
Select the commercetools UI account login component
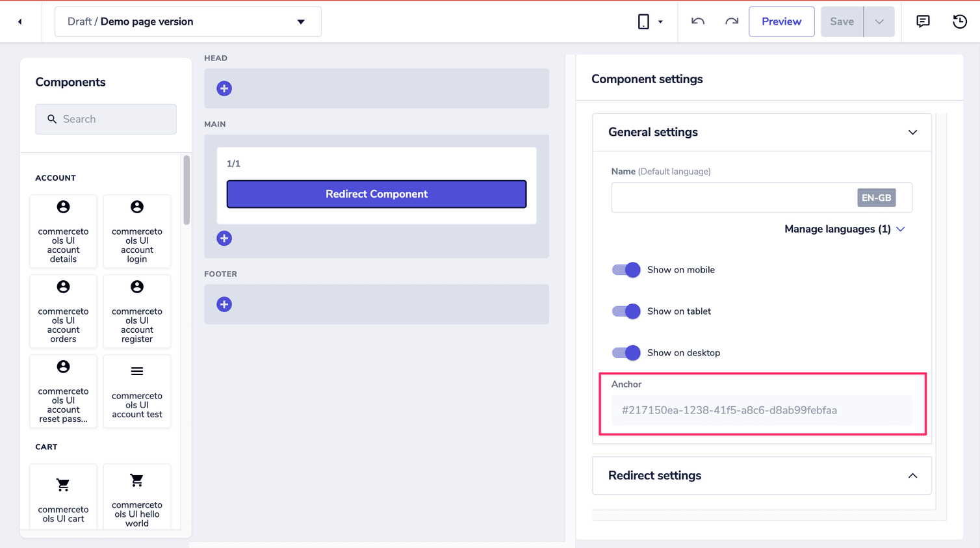coord(136,231)
